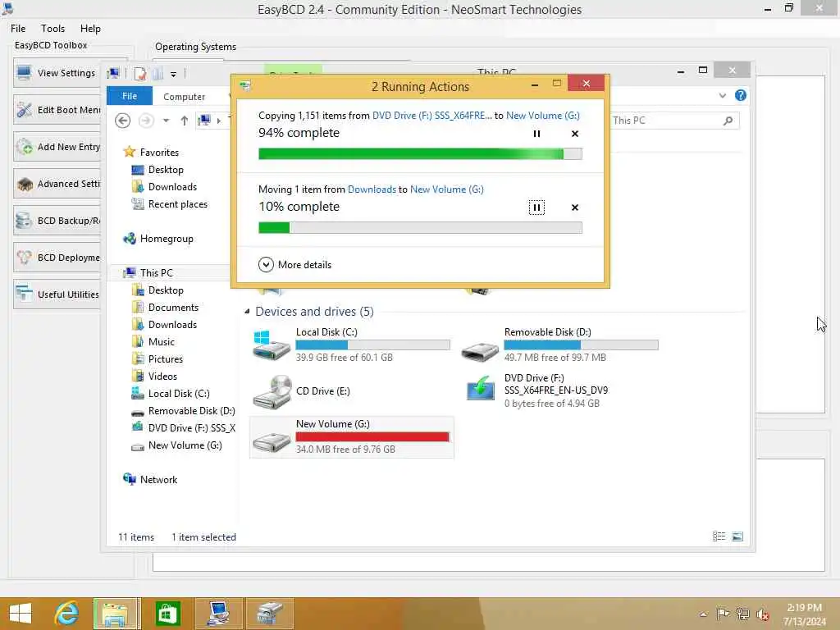This screenshot has height=630, width=840.
Task: Launch Internet Explorer from taskbar
Action: point(67,614)
